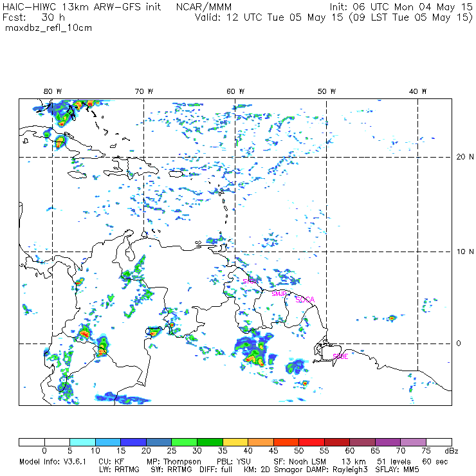Click the '40 W' longitude label
The image size is (476, 476).
417,91
